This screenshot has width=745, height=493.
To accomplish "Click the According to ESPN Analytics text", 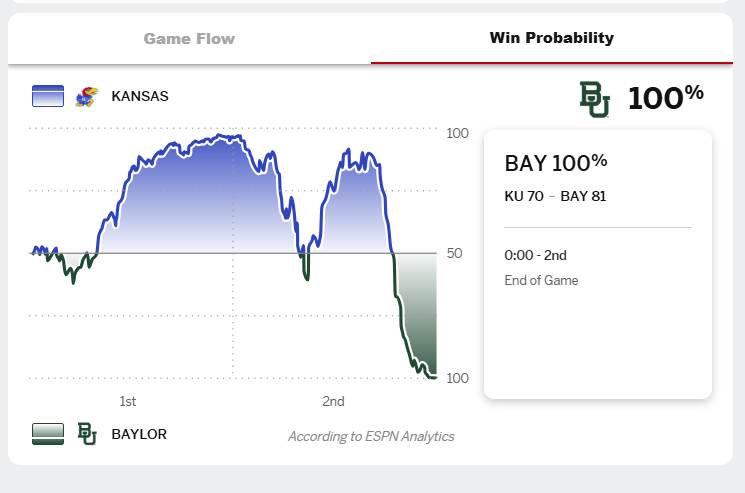I will pyautogui.click(x=371, y=436).
